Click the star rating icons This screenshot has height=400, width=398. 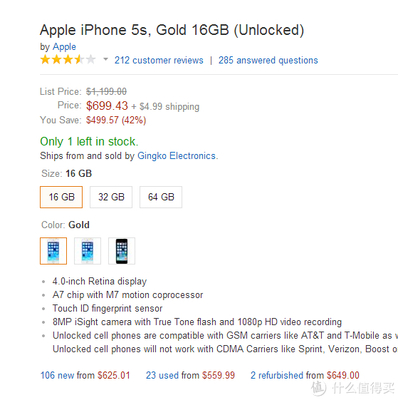tap(68, 60)
